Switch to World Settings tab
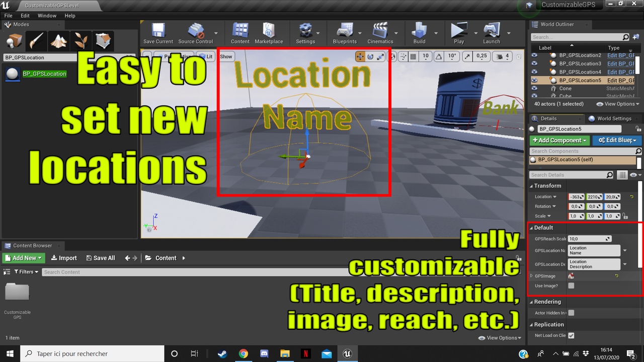 (x=610, y=119)
